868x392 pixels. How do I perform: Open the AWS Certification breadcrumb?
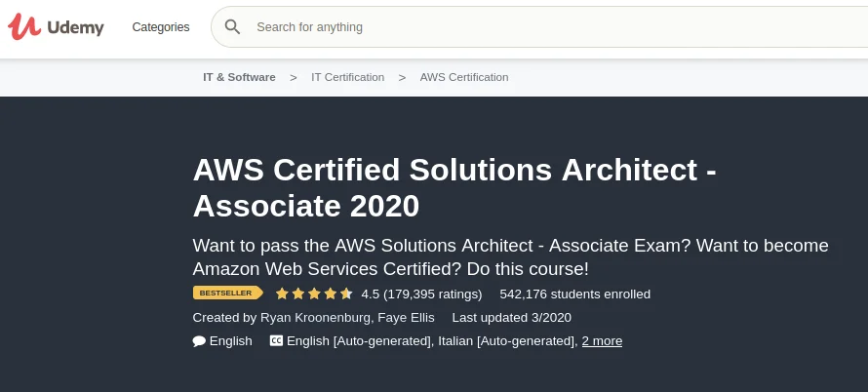[x=464, y=77]
